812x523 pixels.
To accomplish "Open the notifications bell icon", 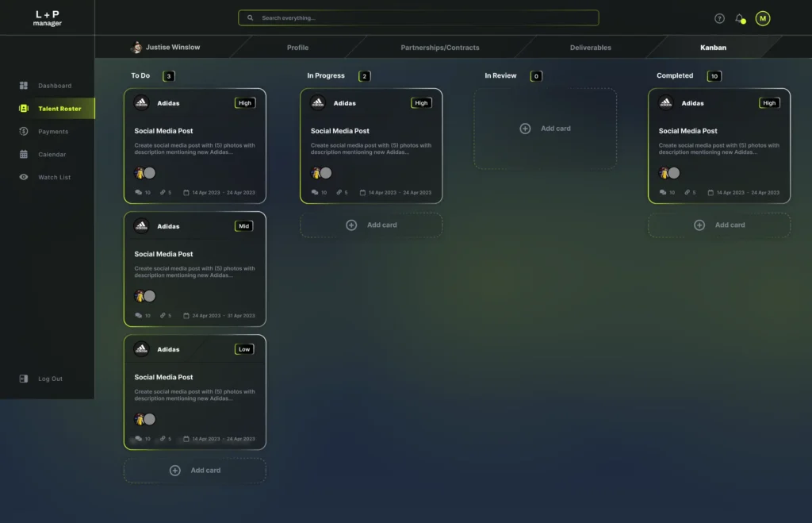I will (740, 19).
